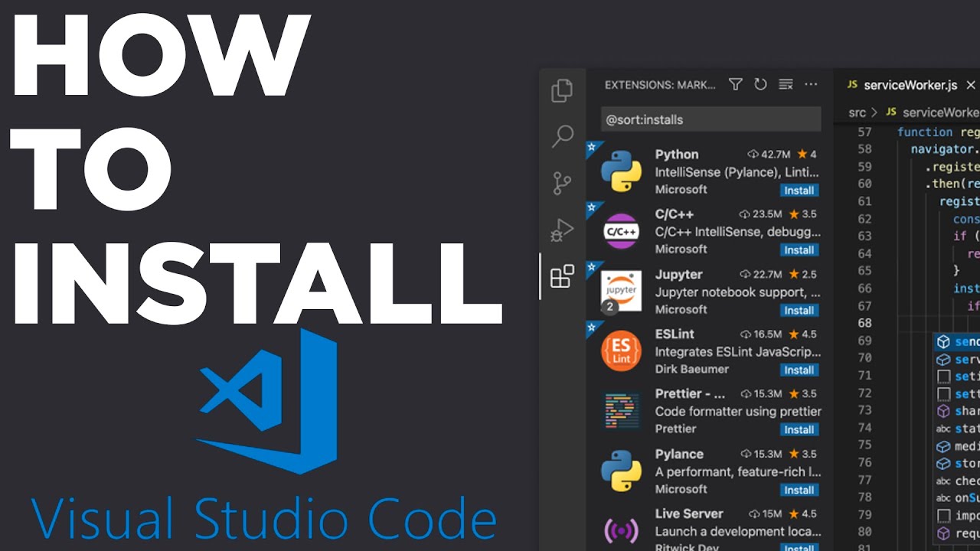Install the Pylance extension
980x551 pixels.
799,490
